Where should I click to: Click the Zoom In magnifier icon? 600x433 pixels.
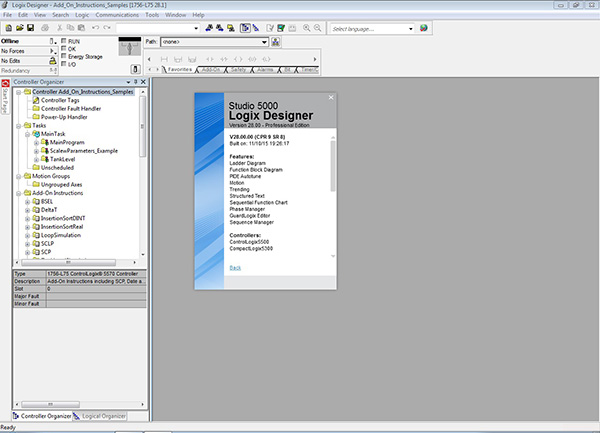click(x=307, y=28)
